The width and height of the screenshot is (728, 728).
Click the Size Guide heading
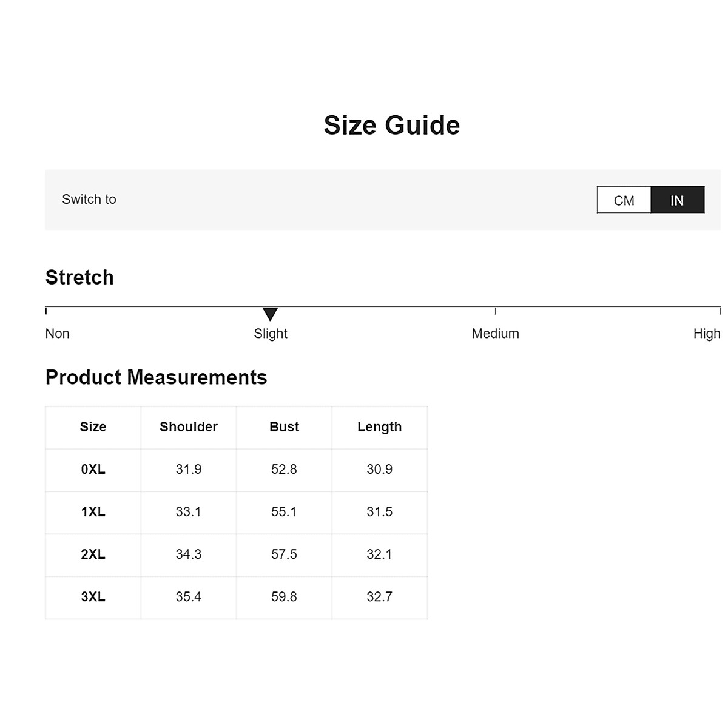[x=391, y=126]
